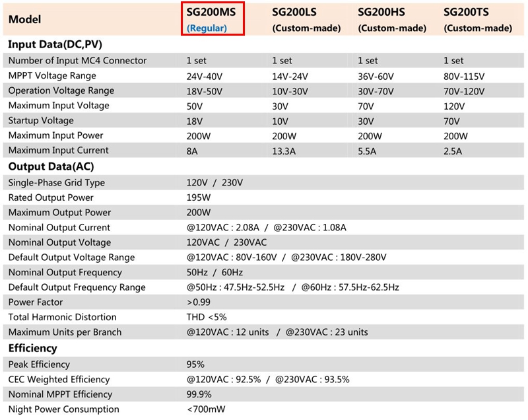
Task: Select the '8A' input current cell
Action: click(x=192, y=151)
